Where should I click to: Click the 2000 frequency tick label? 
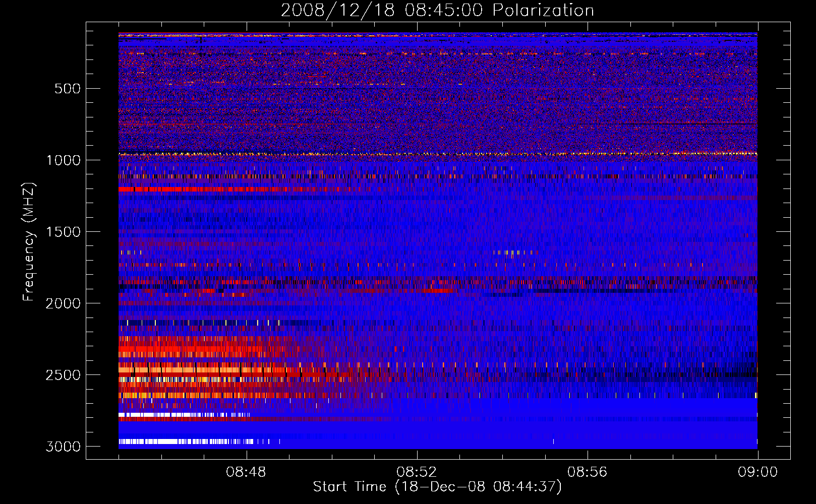click(x=63, y=303)
